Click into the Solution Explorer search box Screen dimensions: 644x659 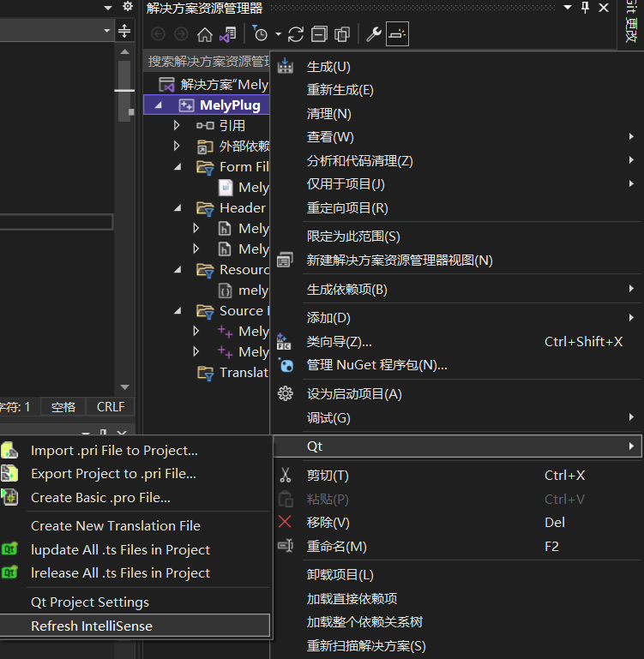[x=208, y=62]
